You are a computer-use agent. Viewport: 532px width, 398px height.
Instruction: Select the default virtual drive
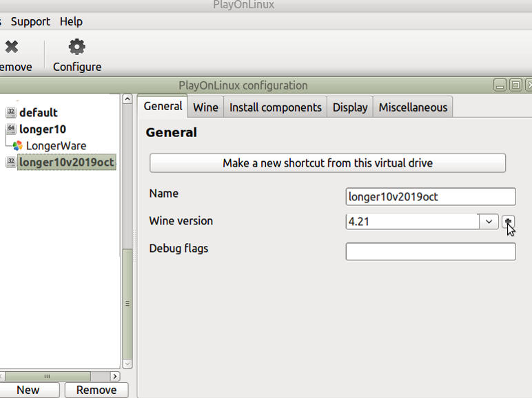[x=39, y=112]
